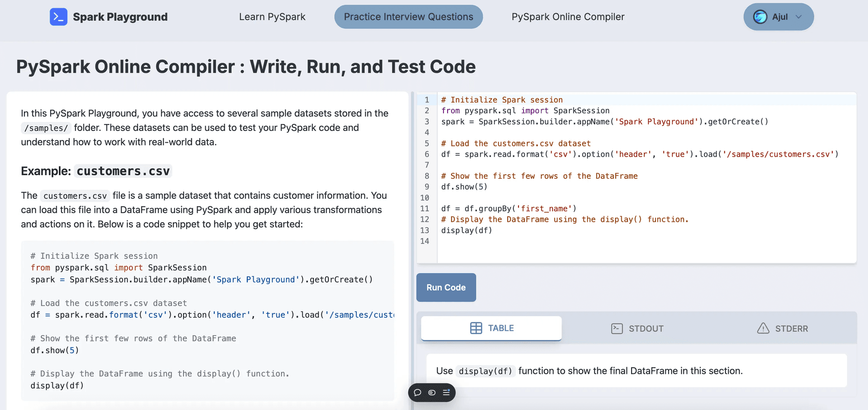The width and height of the screenshot is (868, 410).
Task: Click the table grid icon on TABLE tab
Action: 476,328
